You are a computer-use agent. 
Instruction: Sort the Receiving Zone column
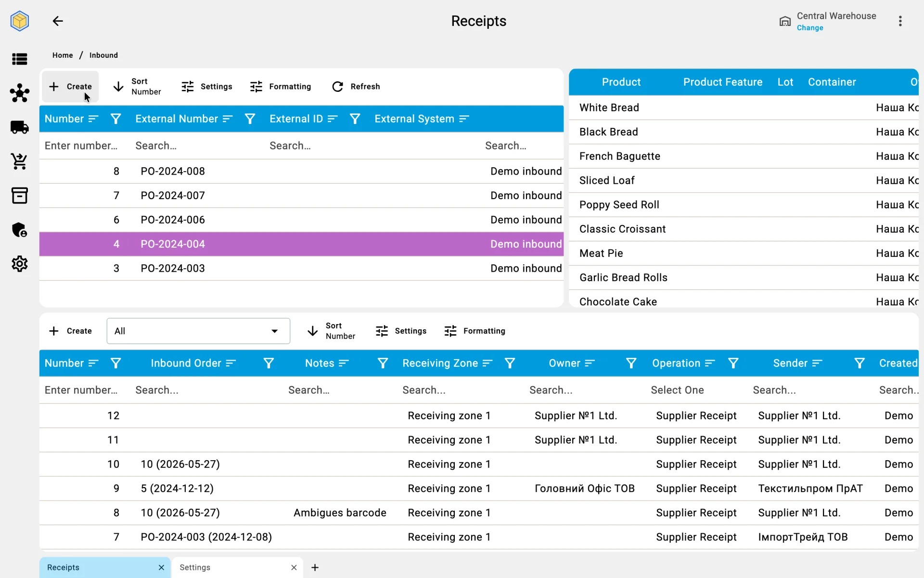(488, 363)
